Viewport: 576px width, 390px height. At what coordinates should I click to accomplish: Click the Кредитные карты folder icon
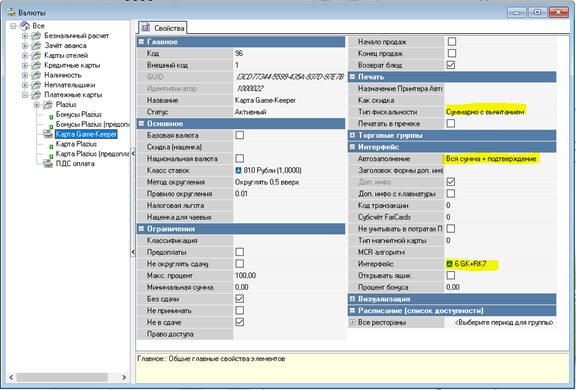(36, 65)
